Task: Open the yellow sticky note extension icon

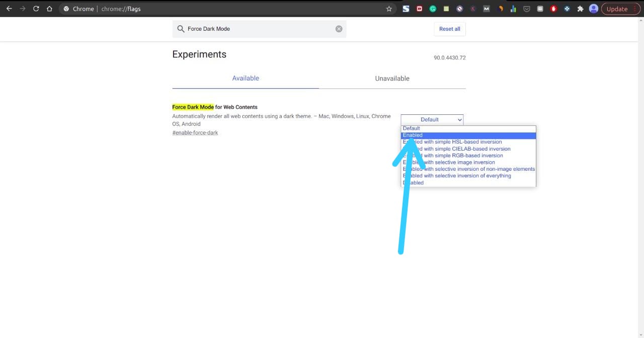Action: click(x=446, y=9)
